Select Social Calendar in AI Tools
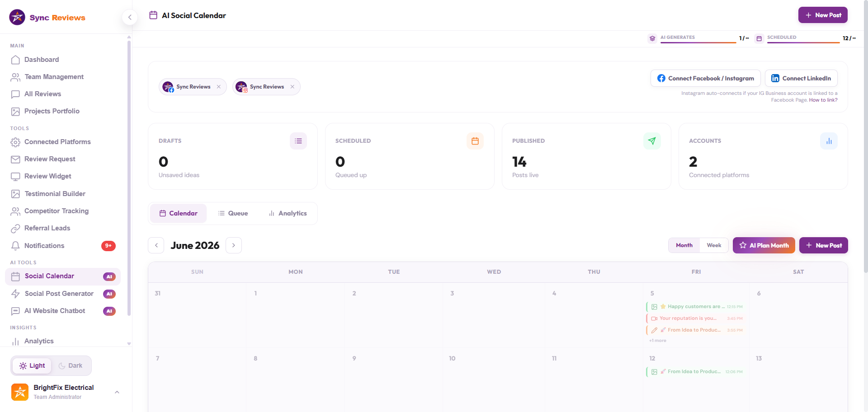868x412 pixels. [x=63, y=276]
